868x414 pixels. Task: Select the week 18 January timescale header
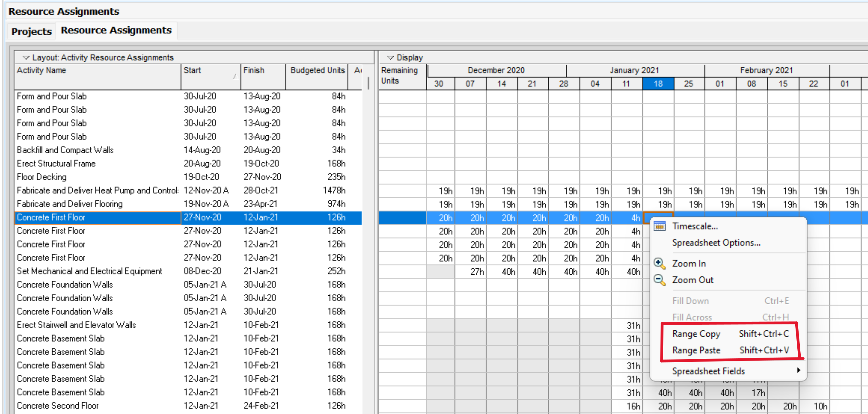[658, 84]
